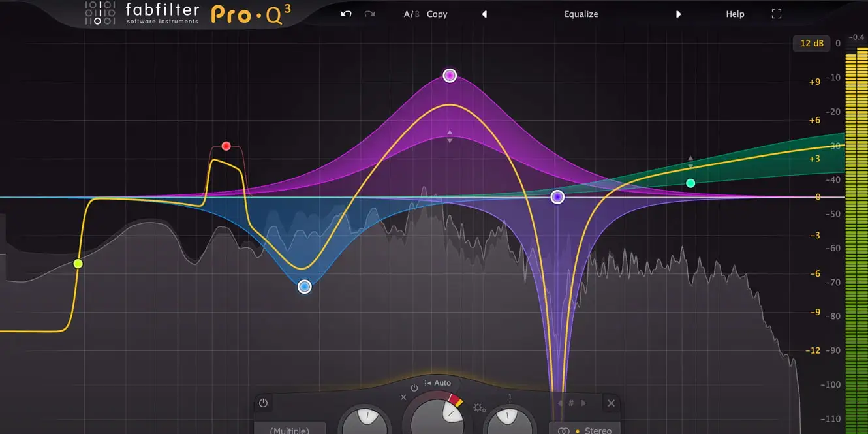Viewport: 868px width, 434px height.
Task: Toggle the selected band's power button
Action: coord(263,403)
